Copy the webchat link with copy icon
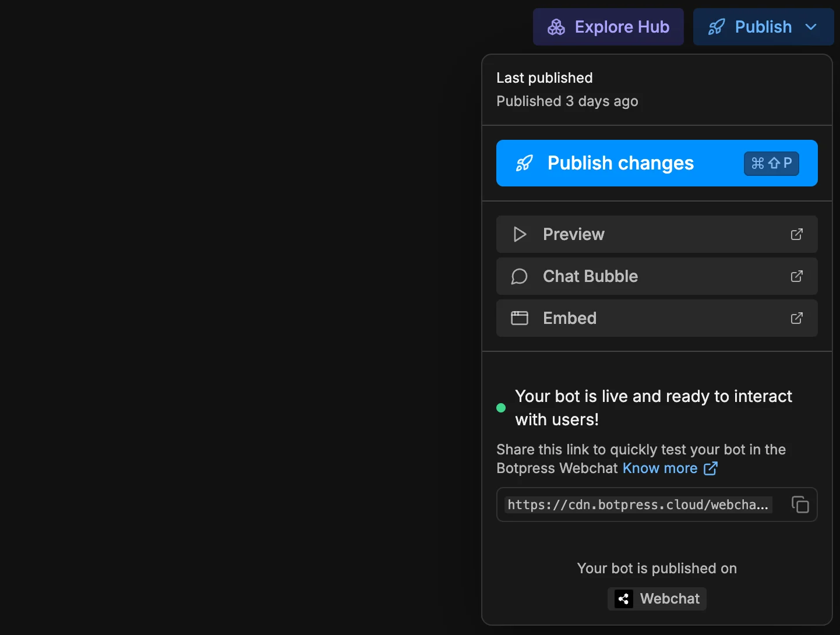This screenshot has width=840, height=635. coord(800,505)
